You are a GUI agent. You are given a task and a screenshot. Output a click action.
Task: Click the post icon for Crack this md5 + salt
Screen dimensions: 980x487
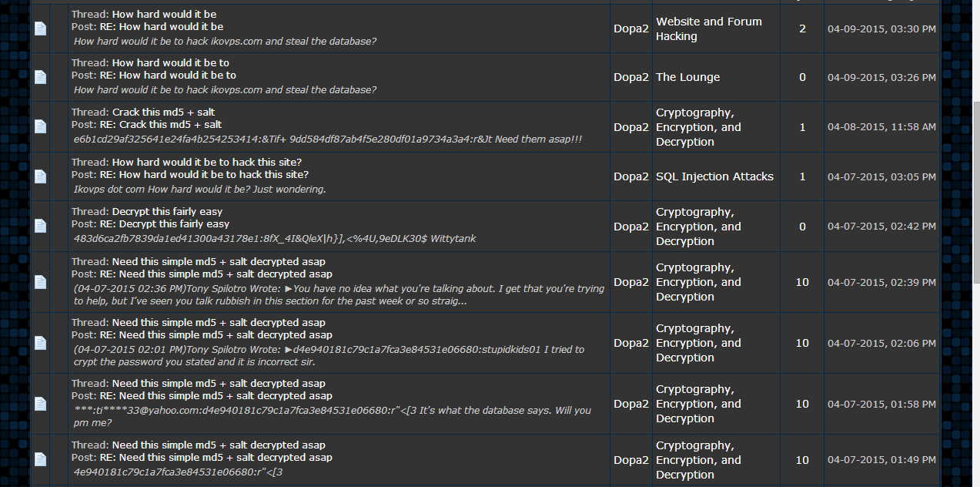tap(40, 127)
